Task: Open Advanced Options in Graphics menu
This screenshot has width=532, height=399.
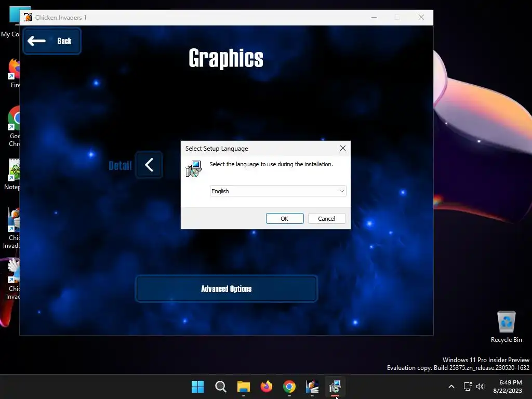Action: pyautogui.click(x=227, y=289)
